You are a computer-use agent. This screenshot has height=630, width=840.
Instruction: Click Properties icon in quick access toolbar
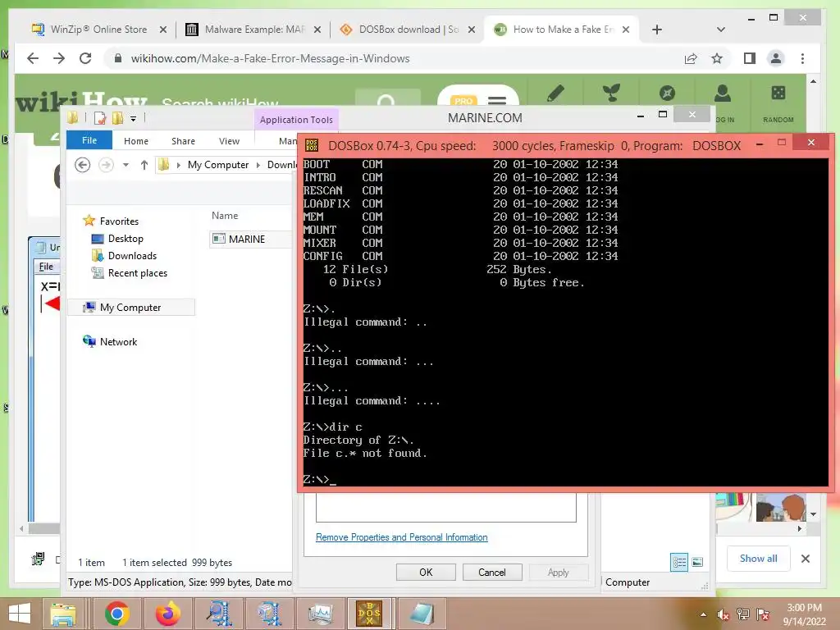(x=99, y=118)
